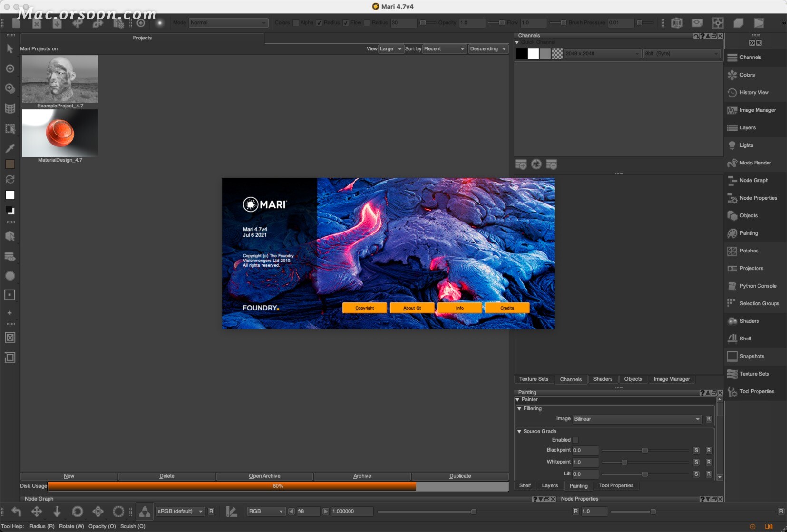
Task: Open the RGB component dropdown in bottom toolbar
Action: (x=266, y=512)
